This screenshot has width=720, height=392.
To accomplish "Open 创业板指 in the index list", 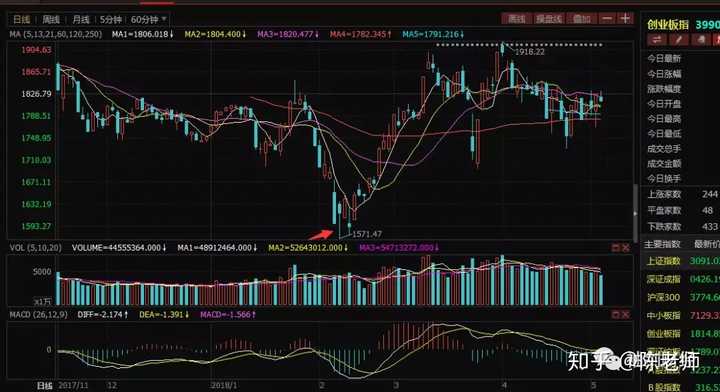I will pyautogui.click(x=663, y=334).
